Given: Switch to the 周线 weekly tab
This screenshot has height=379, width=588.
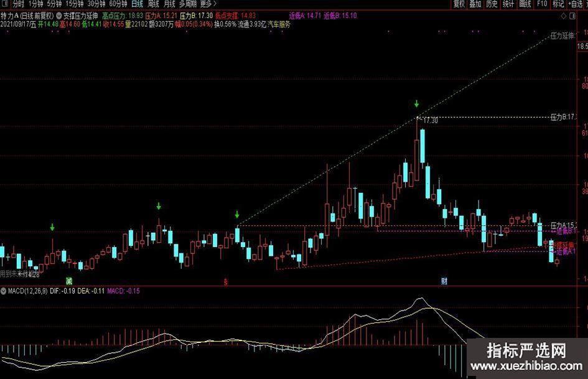Looking at the screenshot, I should (153, 4).
